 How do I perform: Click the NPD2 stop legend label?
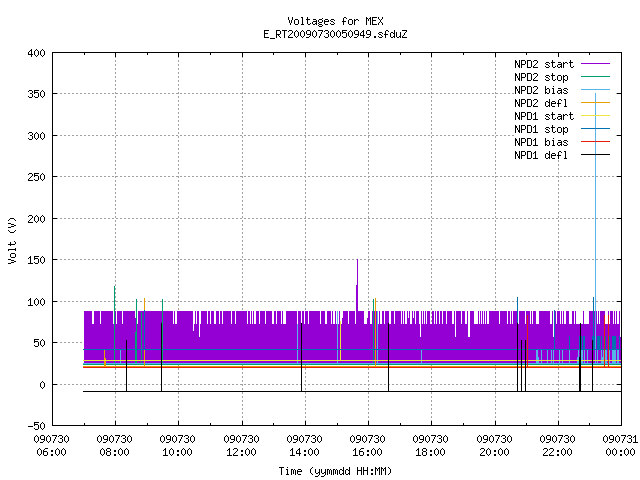click(x=541, y=77)
